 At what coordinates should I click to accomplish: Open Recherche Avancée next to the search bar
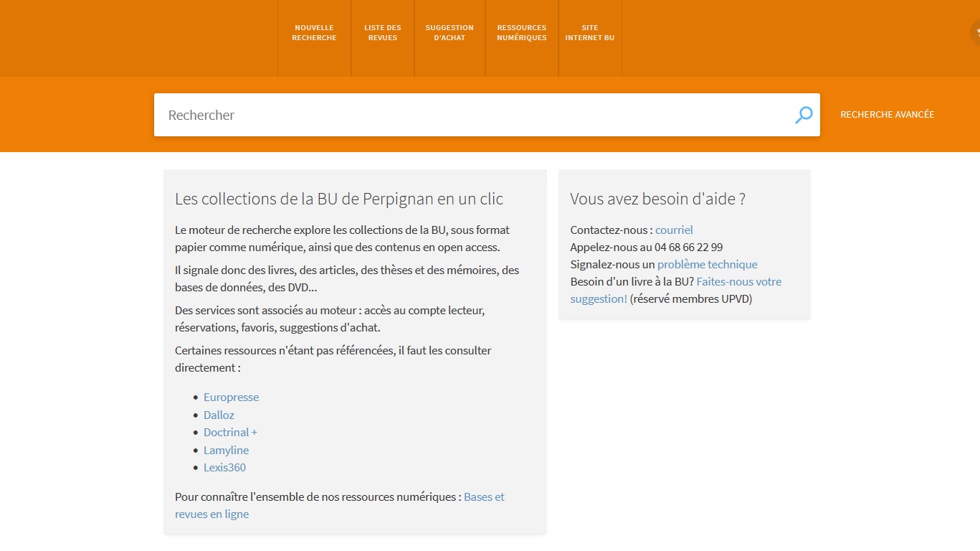(887, 115)
